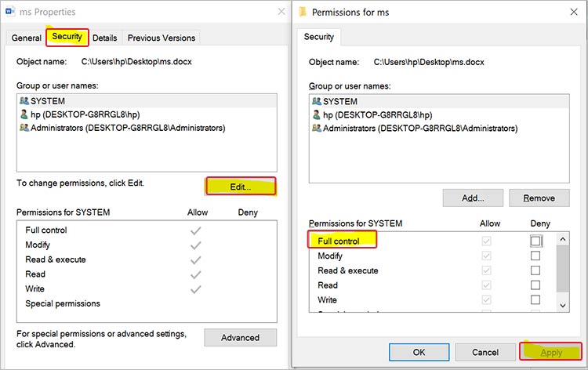Switch to the Security tab in ms Properties

(67, 37)
